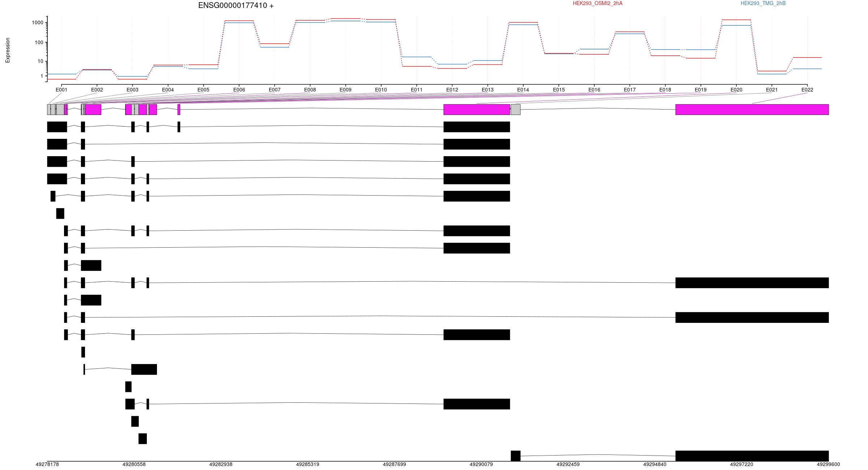Click the E007 exon bin label
Viewport: 868px width, 470px height.
tap(275, 90)
